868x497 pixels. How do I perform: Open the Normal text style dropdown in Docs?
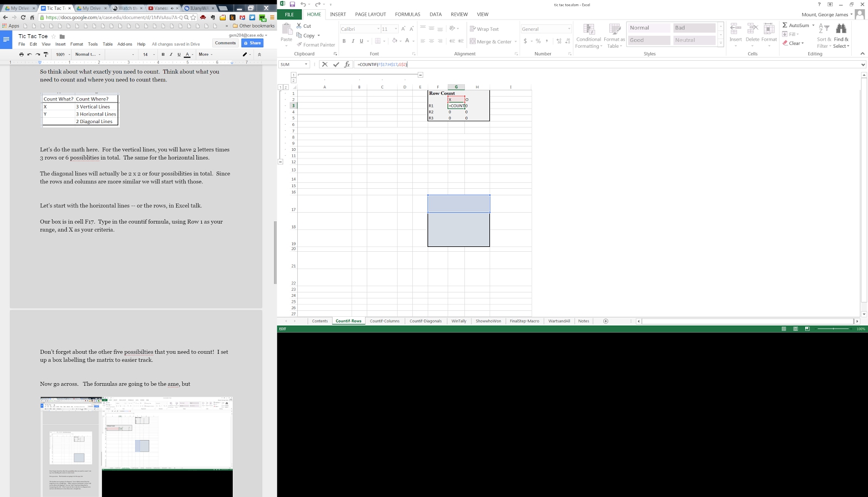88,54
